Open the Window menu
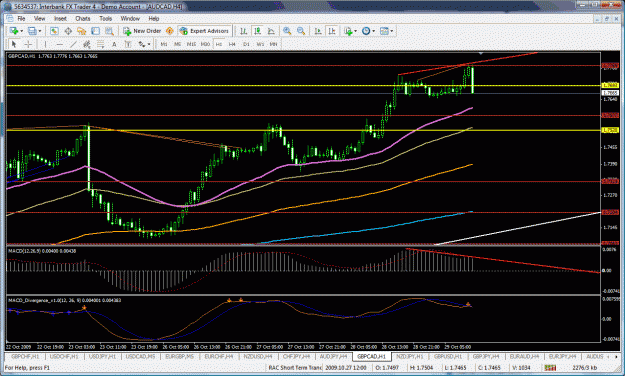Viewport: 625px width, 376px height. click(x=130, y=18)
